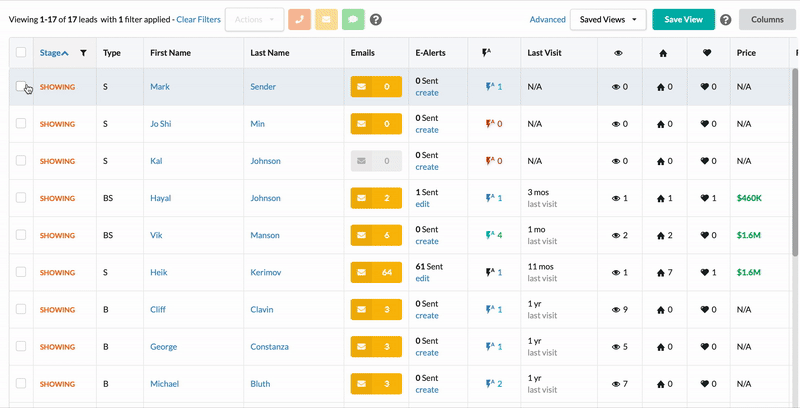800x408 pixels.
Task: Open the Actions dropdown menu
Action: pyautogui.click(x=254, y=19)
